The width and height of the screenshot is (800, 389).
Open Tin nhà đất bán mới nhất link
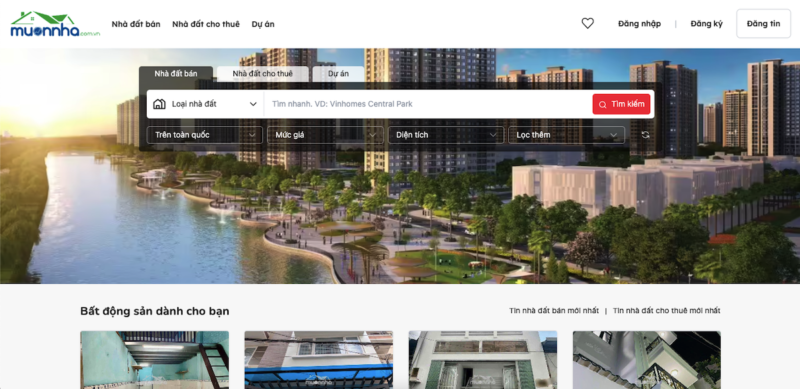[554, 310]
